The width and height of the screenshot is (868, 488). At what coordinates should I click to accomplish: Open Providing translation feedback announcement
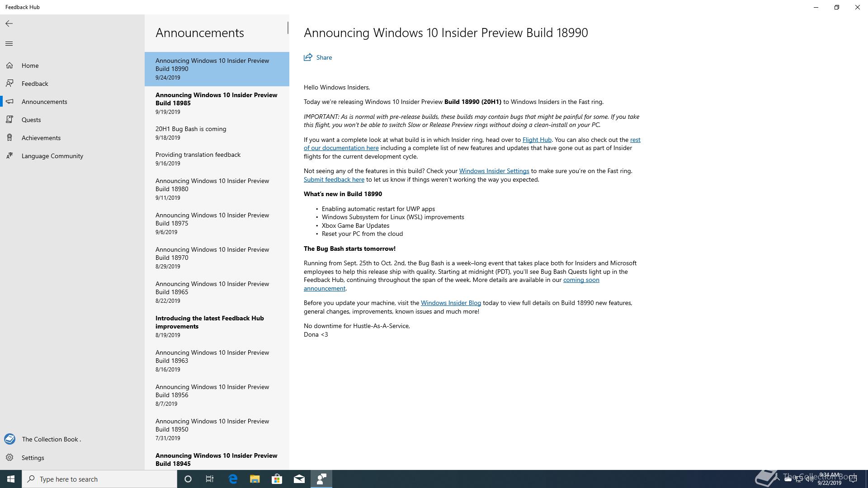point(217,159)
